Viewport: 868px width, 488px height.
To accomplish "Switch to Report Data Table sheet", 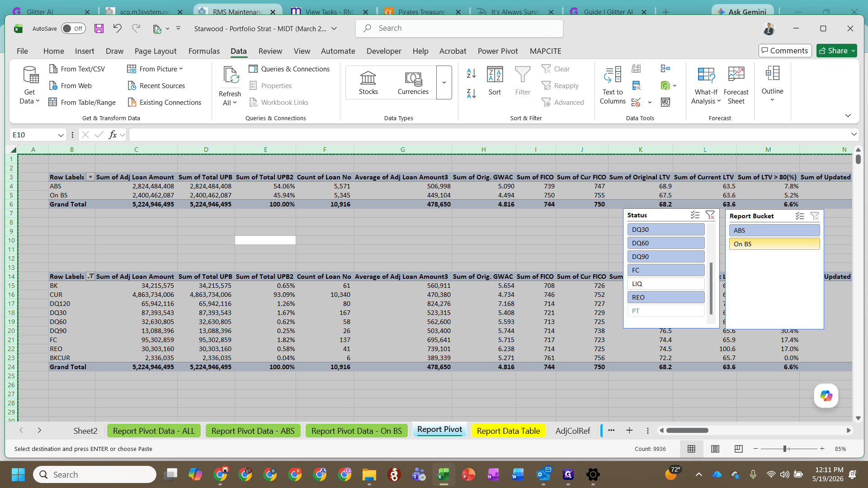I will 508,431.
